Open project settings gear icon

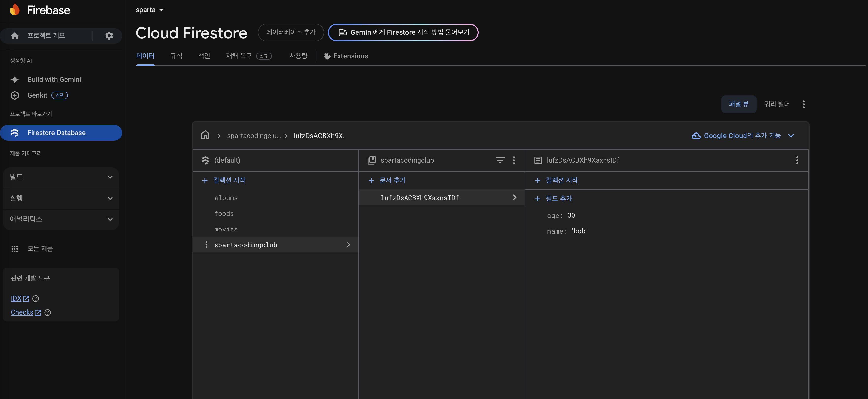click(109, 36)
